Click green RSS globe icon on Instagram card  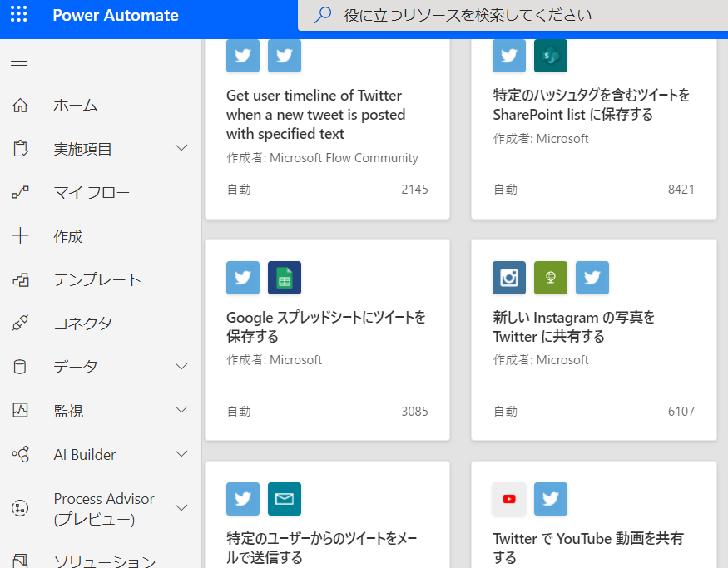tap(551, 278)
